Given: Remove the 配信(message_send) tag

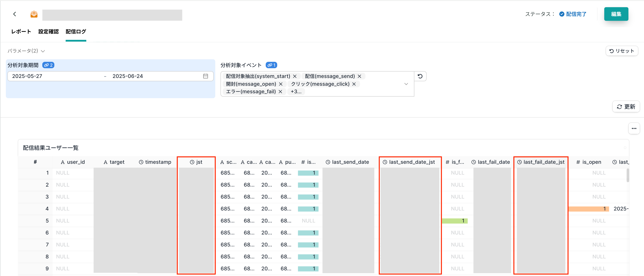Looking at the screenshot, I should pos(359,76).
